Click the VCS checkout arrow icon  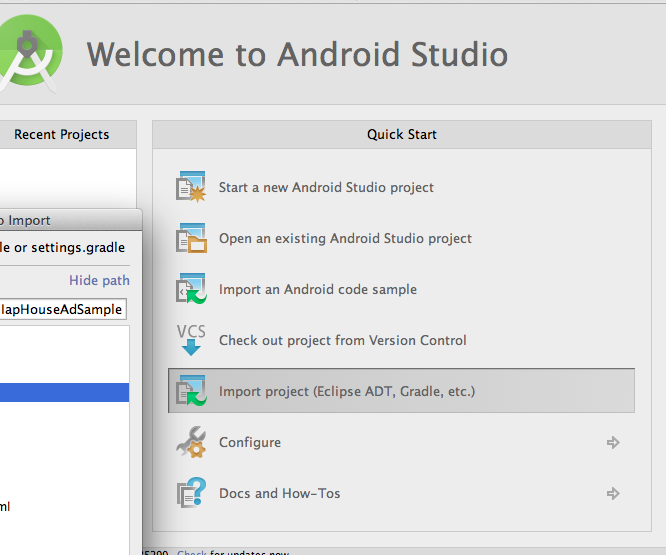tap(191, 340)
